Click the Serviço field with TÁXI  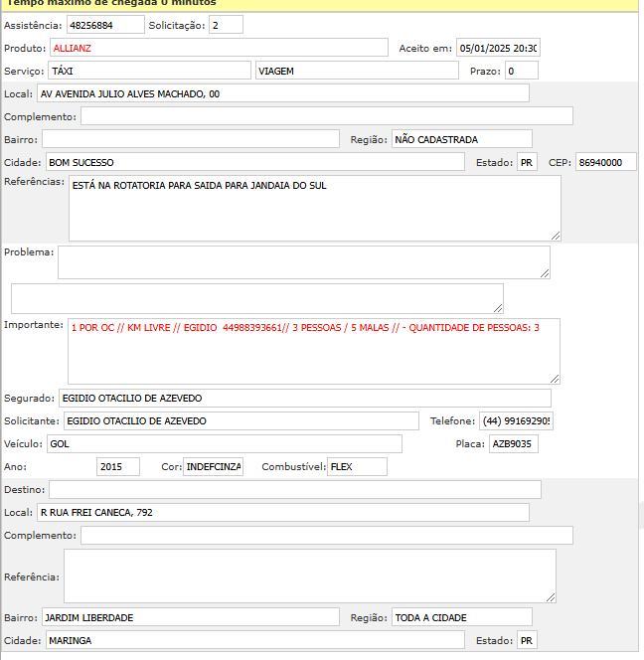click(x=149, y=71)
